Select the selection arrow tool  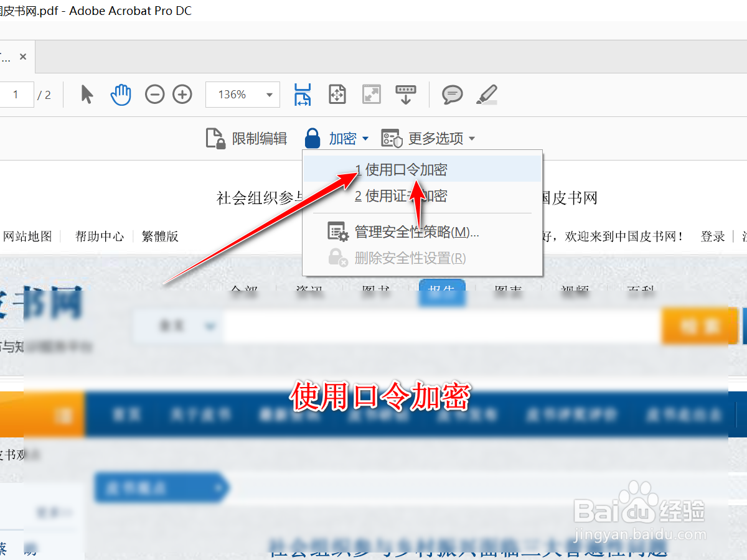click(87, 94)
